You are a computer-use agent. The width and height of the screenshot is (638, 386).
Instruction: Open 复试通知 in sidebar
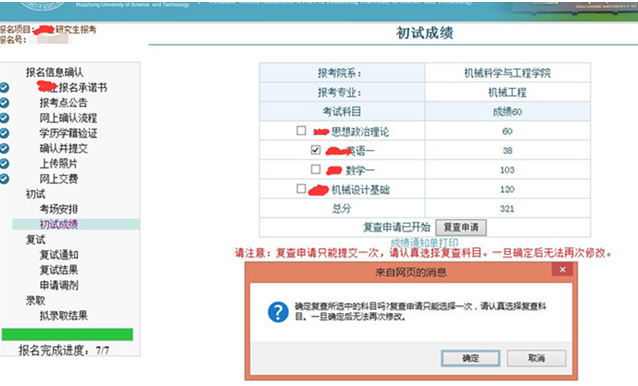pyautogui.click(x=59, y=255)
